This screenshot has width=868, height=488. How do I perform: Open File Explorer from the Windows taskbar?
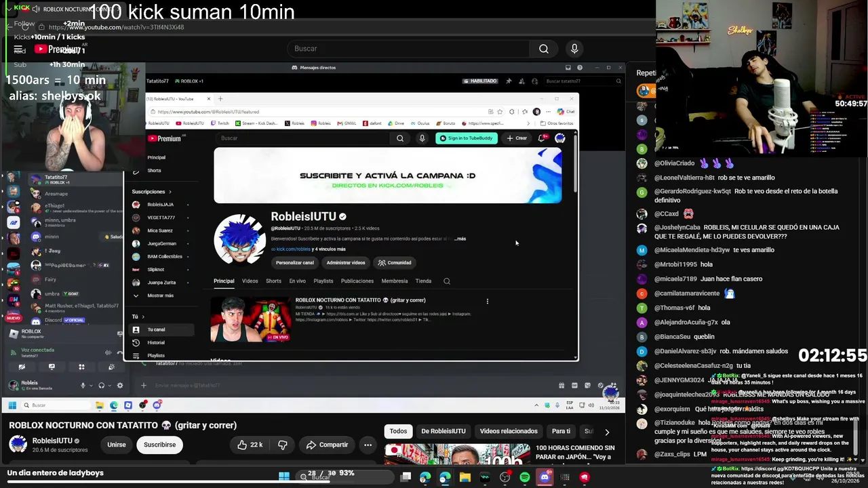465,477
